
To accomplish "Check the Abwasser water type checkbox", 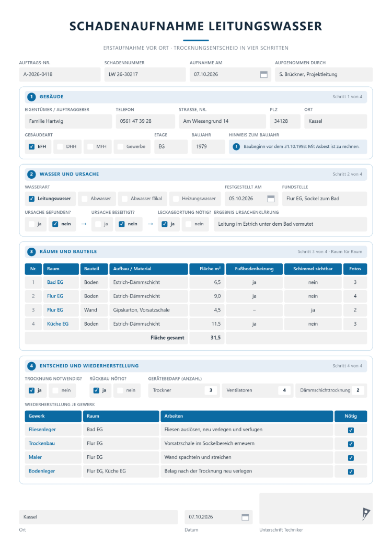I will click(x=85, y=199).
